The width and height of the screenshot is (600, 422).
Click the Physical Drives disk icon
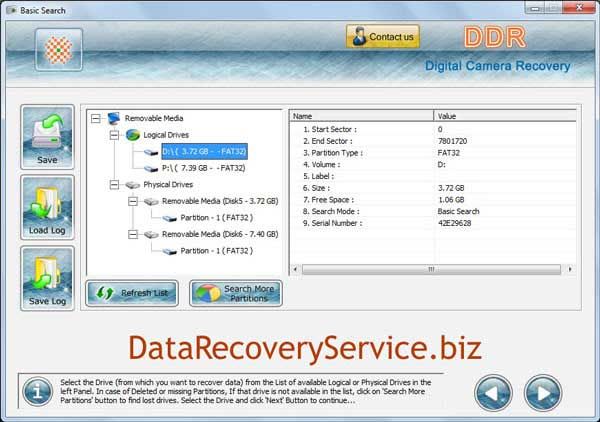point(133,185)
